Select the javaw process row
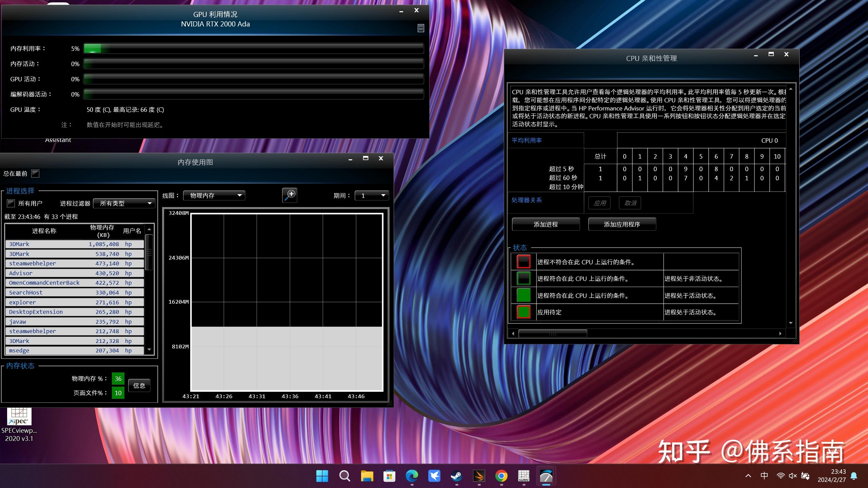Image resolution: width=868 pixels, height=488 pixels. (75, 322)
